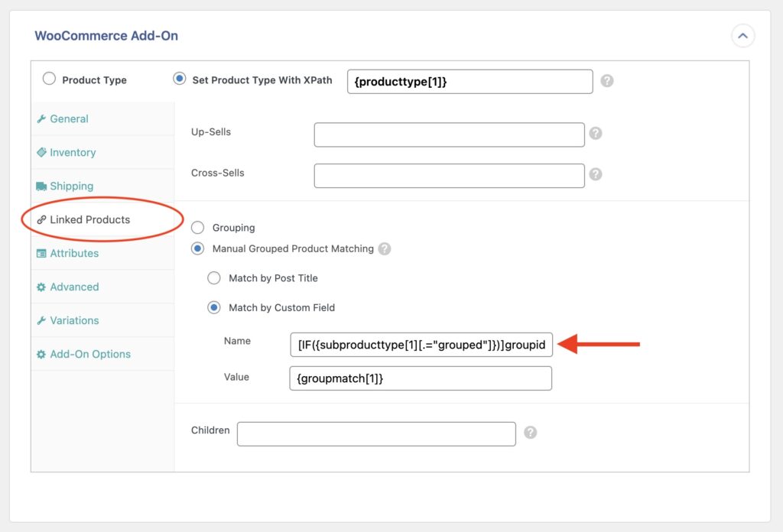Click the list icon beside Attributes
The image size is (783, 532).
coord(43,253)
